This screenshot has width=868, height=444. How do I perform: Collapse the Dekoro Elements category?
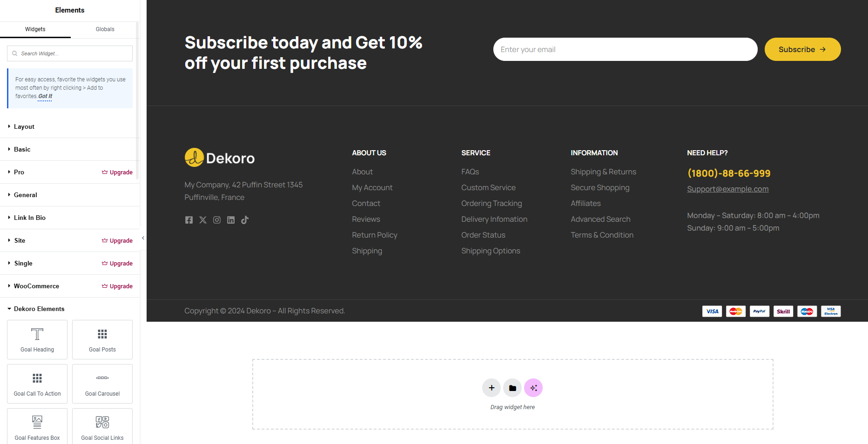70,309
